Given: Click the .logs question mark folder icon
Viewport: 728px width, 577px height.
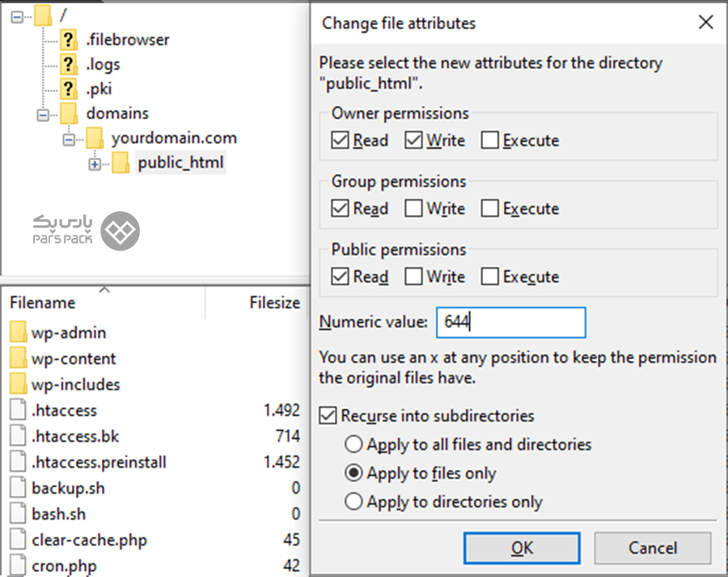Looking at the screenshot, I should pos(69,64).
